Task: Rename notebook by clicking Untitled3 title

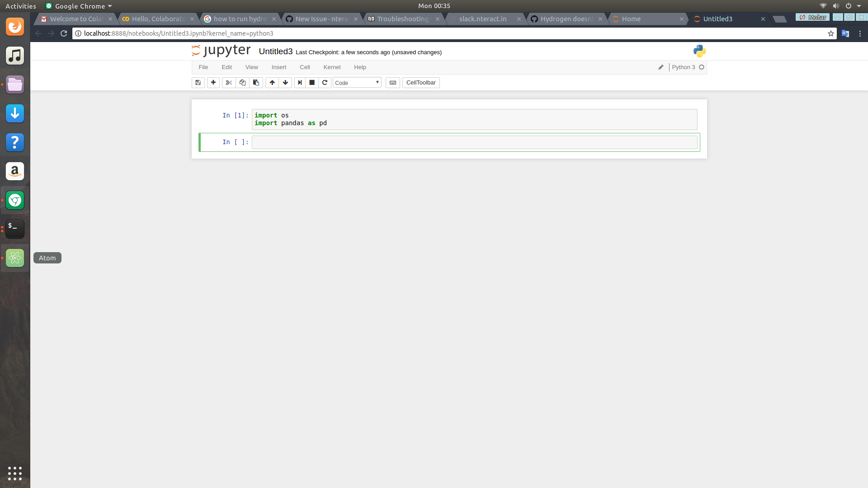Action: pos(275,52)
